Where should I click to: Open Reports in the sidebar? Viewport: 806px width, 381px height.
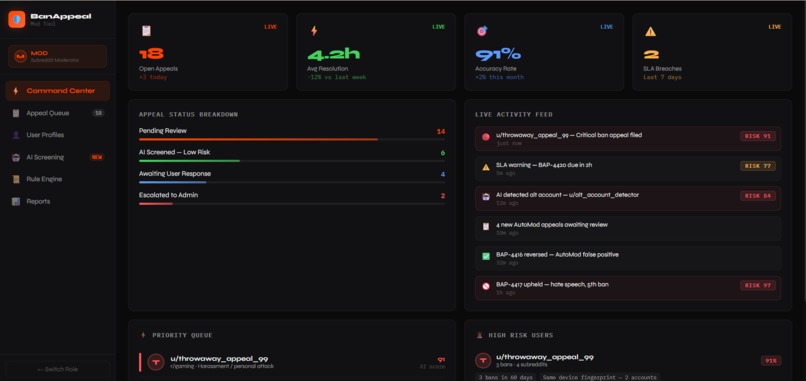tap(58, 202)
